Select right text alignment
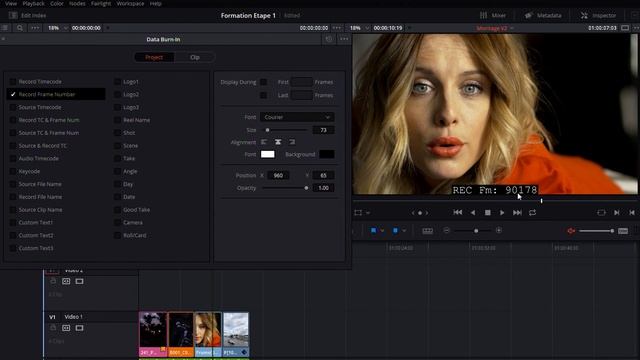The image size is (640, 360). (292, 142)
